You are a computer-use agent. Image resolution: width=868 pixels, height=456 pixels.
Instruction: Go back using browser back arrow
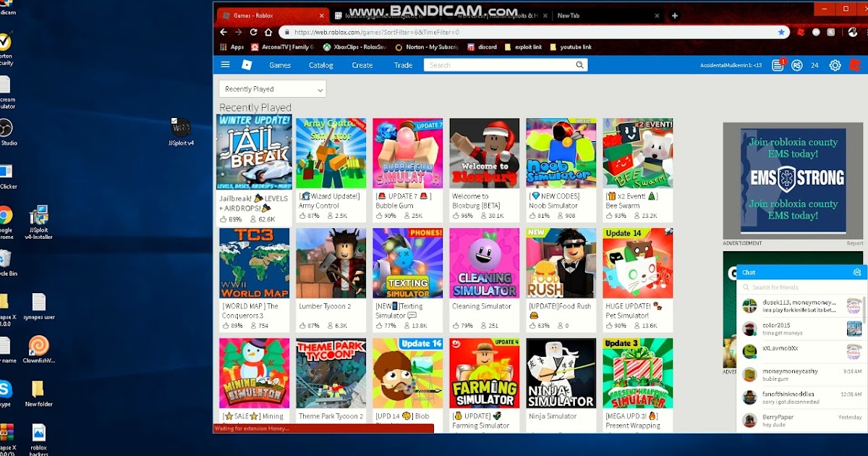pyautogui.click(x=224, y=32)
